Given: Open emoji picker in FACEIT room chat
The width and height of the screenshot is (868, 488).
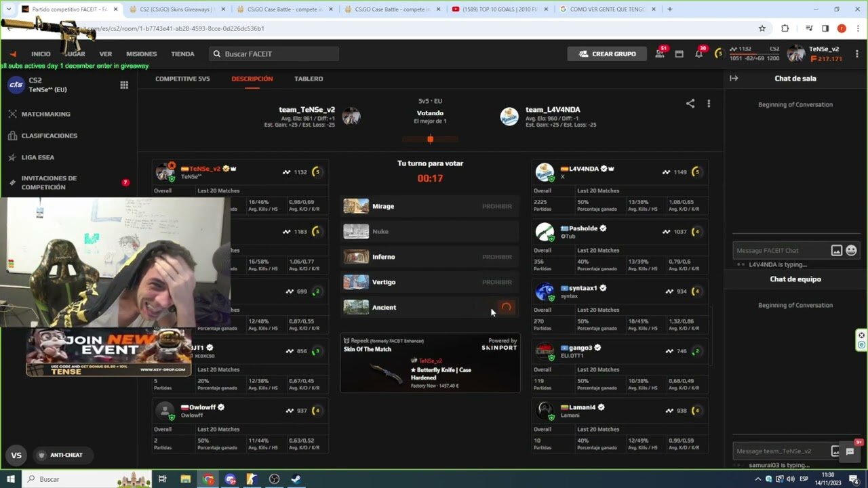Looking at the screenshot, I should pos(851,250).
